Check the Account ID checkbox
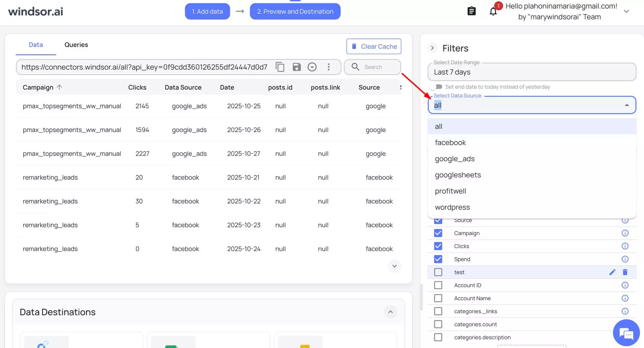This screenshot has width=644, height=348. click(x=438, y=285)
